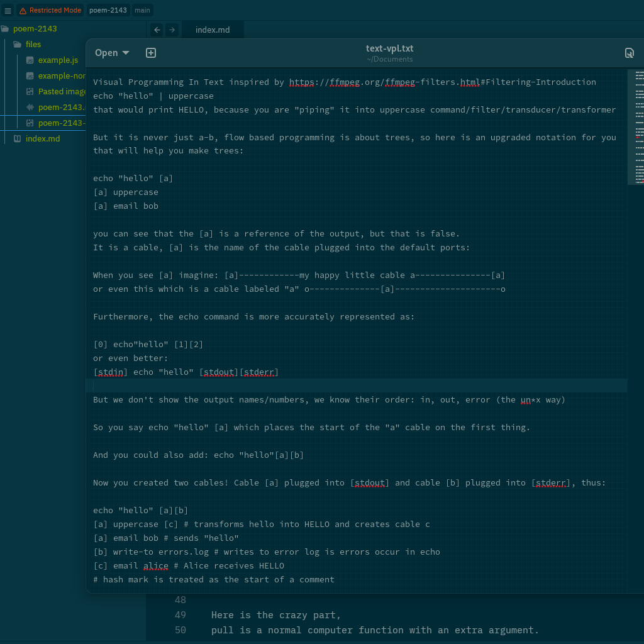Create a new document tab with plus icon
644x644 pixels.
tap(151, 53)
